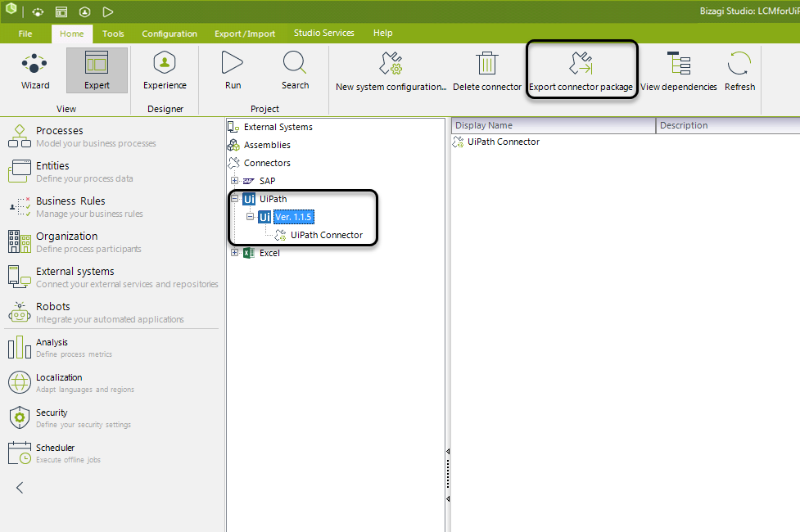Screen dimensions: 800x532
Task: Select the SAP tree item
Action: pyautogui.click(x=267, y=181)
